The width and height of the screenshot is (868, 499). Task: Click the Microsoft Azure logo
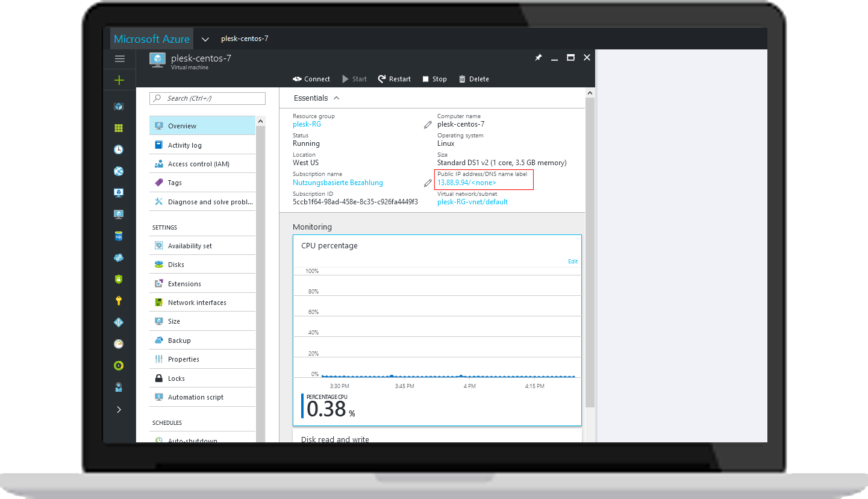pos(152,39)
